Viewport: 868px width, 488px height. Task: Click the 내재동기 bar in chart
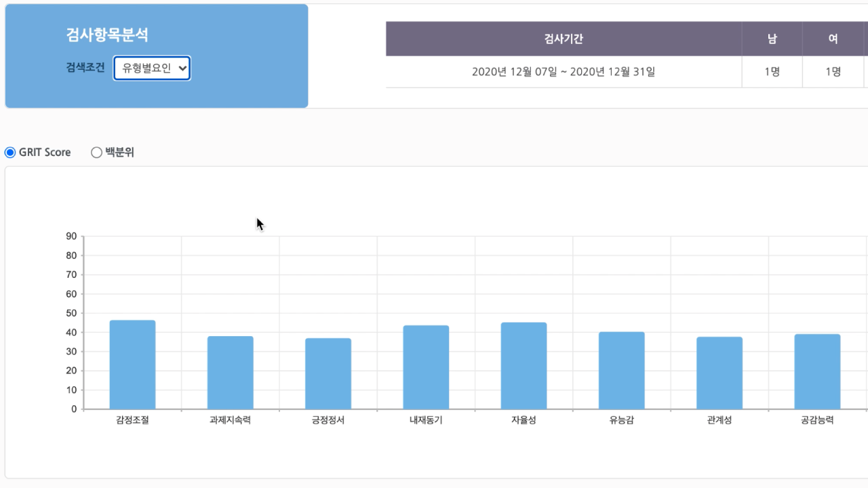click(x=426, y=367)
